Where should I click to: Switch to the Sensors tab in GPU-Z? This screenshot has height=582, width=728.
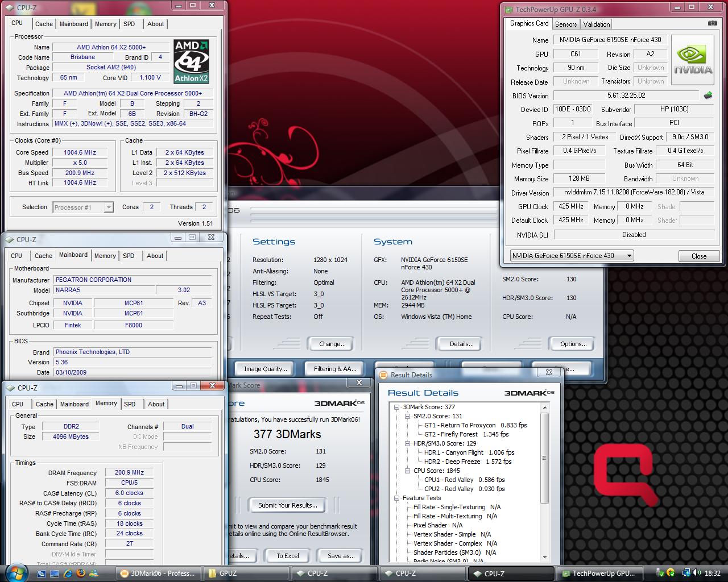[x=566, y=24]
